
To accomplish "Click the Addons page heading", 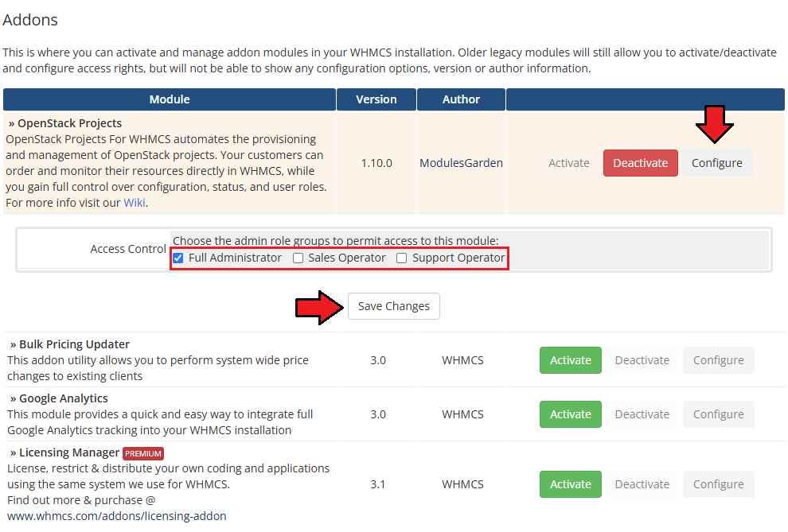I will pyautogui.click(x=30, y=20).
